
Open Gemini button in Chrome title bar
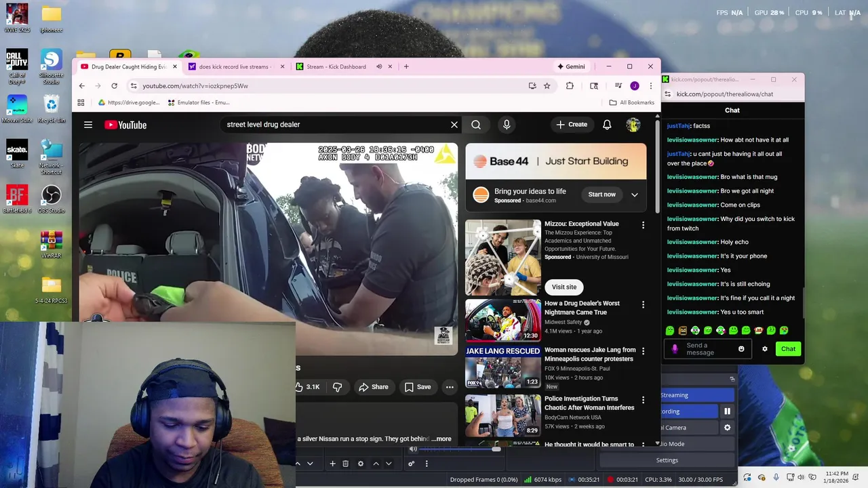click(x=571, y=66)
